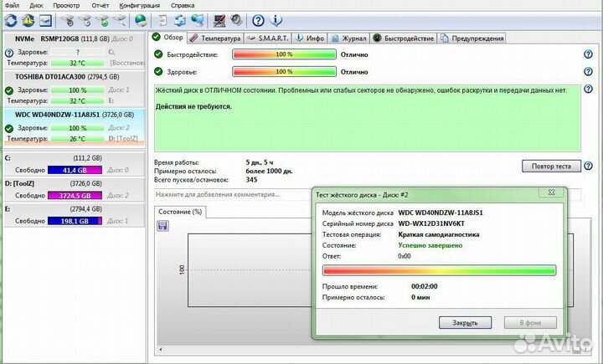This screenshot has width=603, height=364.
Task: Close the Тест жёсткого диска dialog
Action: (x=552, y=192)
